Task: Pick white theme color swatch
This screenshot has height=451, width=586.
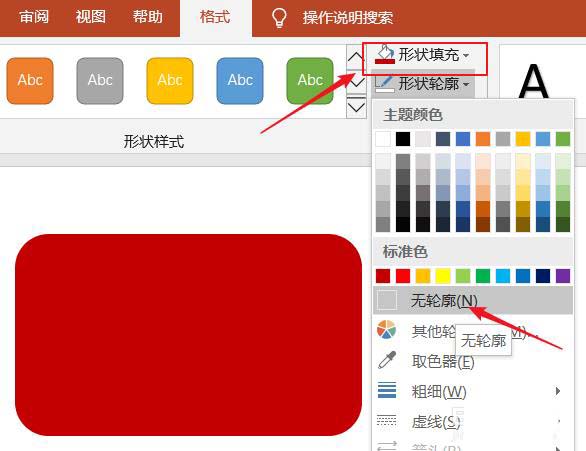Action: (x=383, y=139)
